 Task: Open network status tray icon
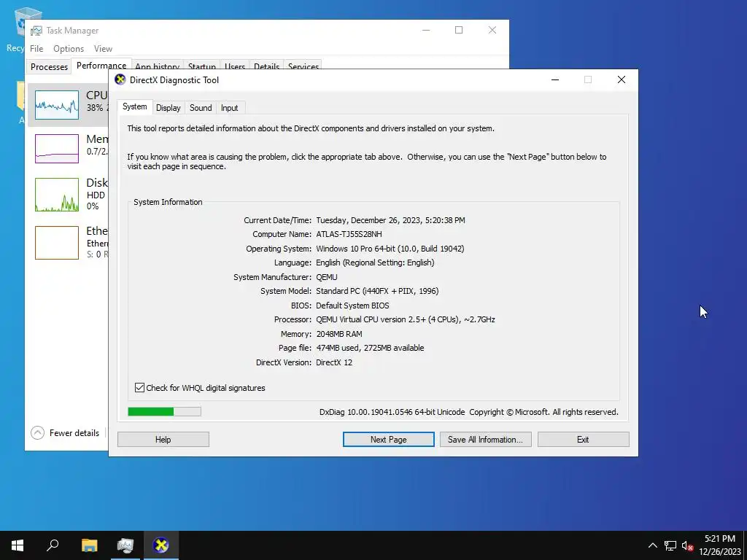(670, 545)
